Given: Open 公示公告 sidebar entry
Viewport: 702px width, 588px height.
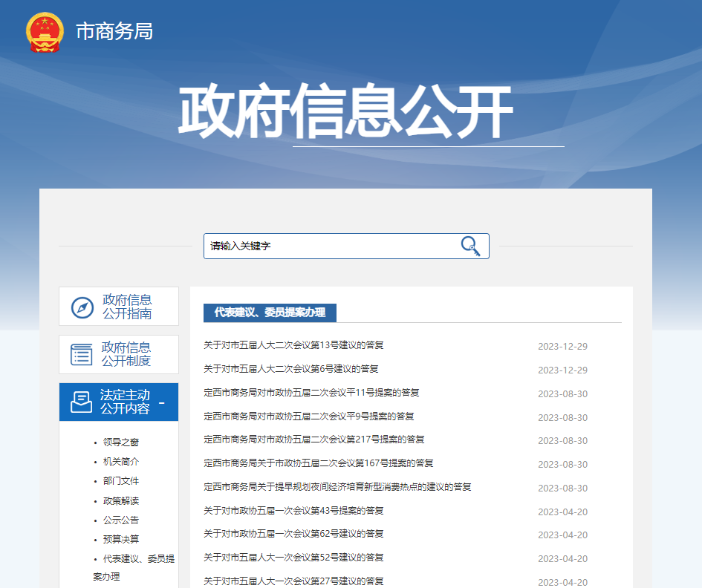Looking at the screenshot, I should [x=120, y=520].
